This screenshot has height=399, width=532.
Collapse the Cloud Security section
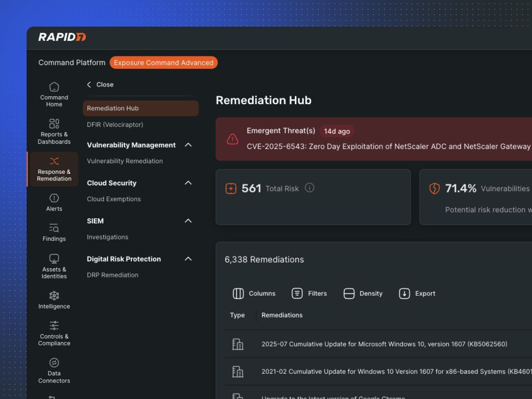click(188, 183)
